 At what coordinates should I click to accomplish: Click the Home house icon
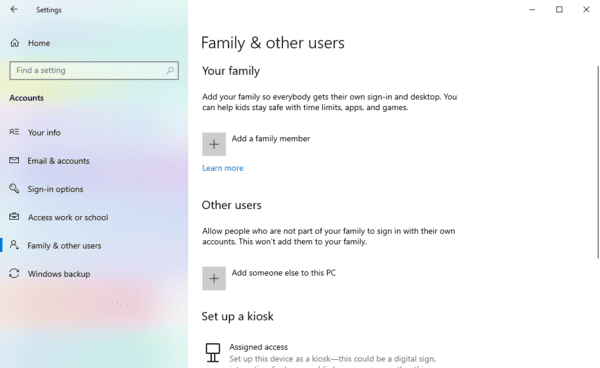click(x=15, y=43)
